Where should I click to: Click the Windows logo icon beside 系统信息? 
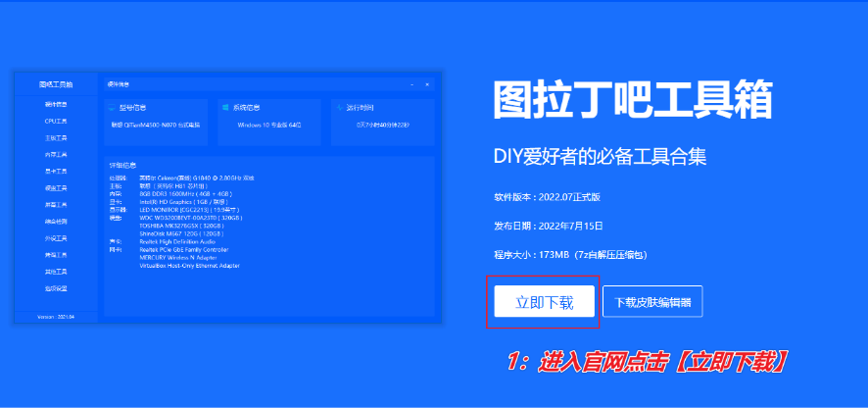pyautogui.click(x=225, y=108)
